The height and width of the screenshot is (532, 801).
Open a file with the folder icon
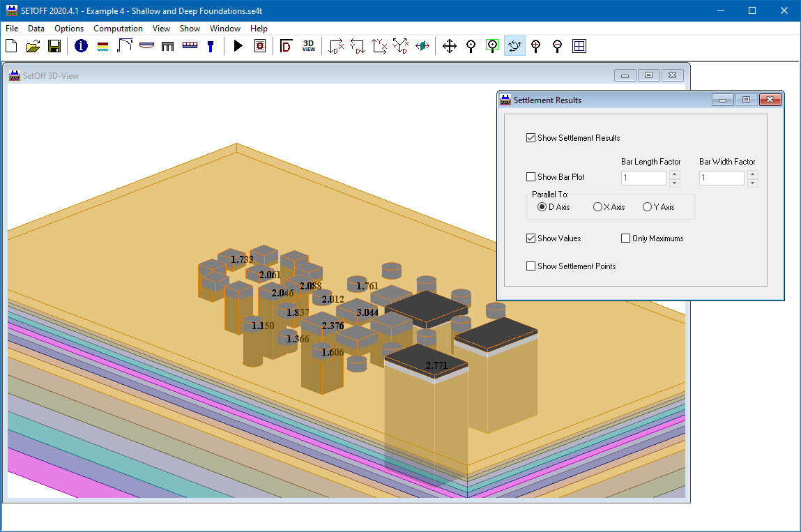[33, 47]
